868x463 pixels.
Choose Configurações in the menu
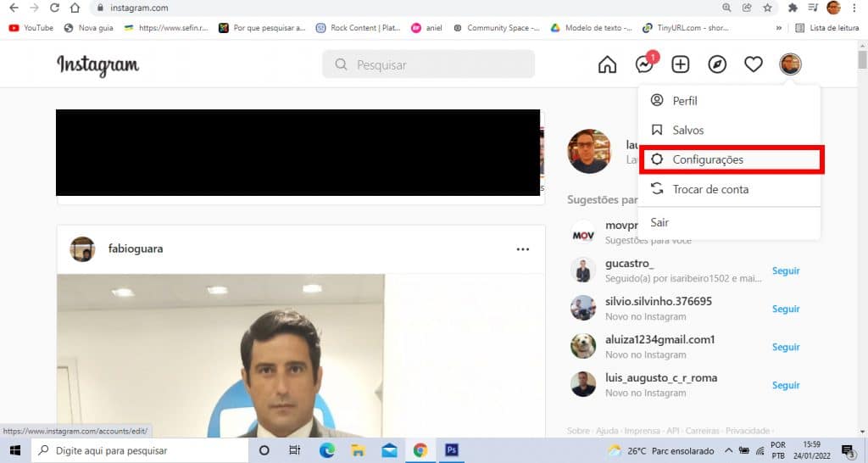pos(732,159)
